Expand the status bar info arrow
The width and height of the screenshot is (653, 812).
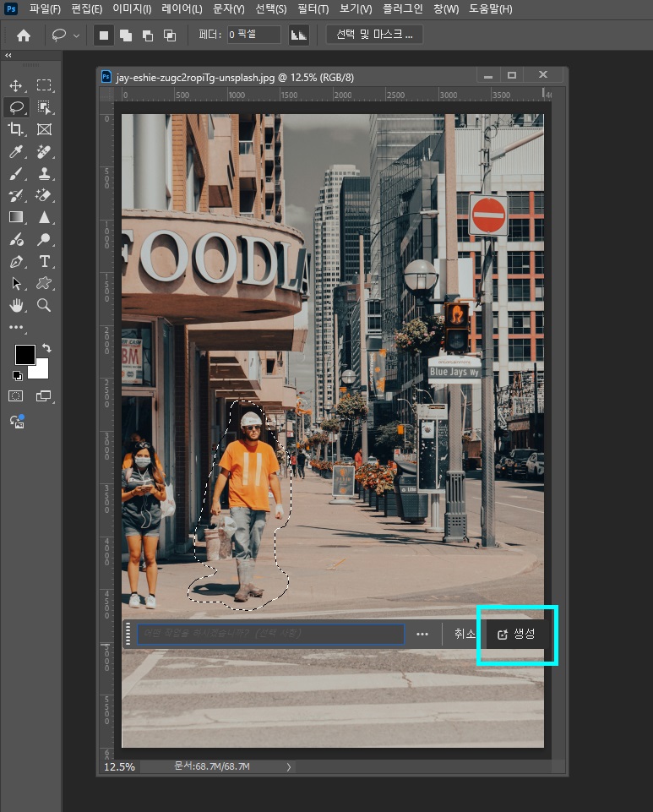tap(288, 767)
